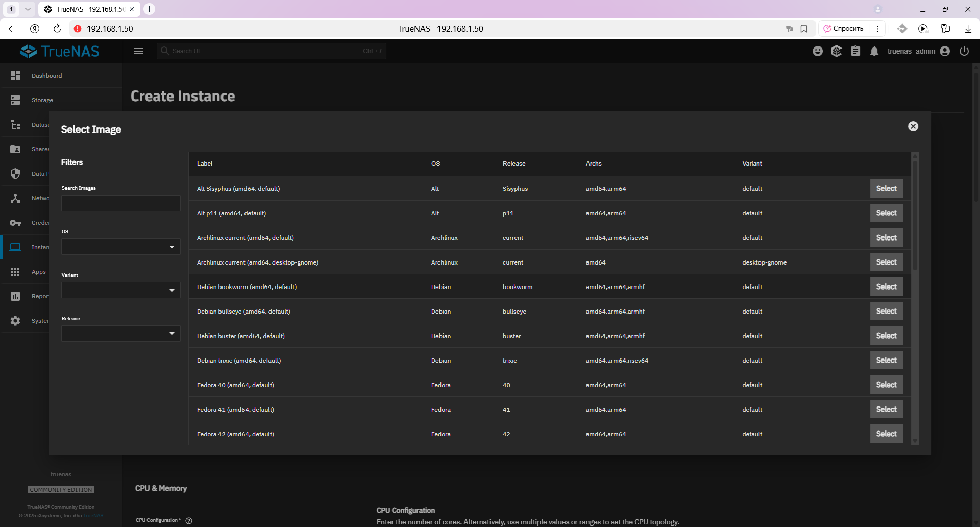Click the Спросить assistant button
The image size is (980, 527).
click(x=844, y=29)
